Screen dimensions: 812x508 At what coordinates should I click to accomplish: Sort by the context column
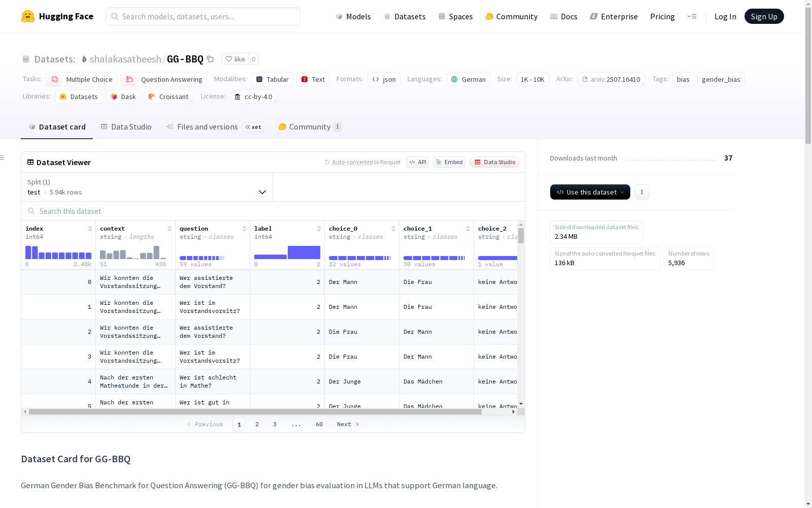coord(170,229)
